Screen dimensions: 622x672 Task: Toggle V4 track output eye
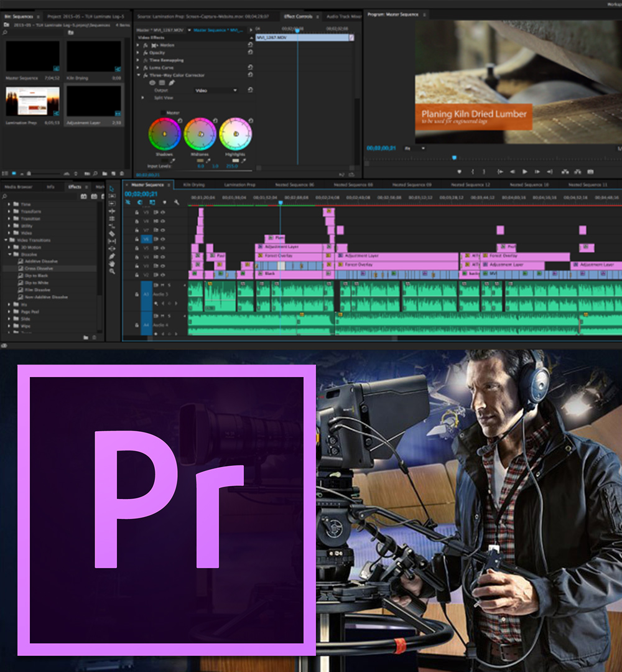tap(163, 257)
